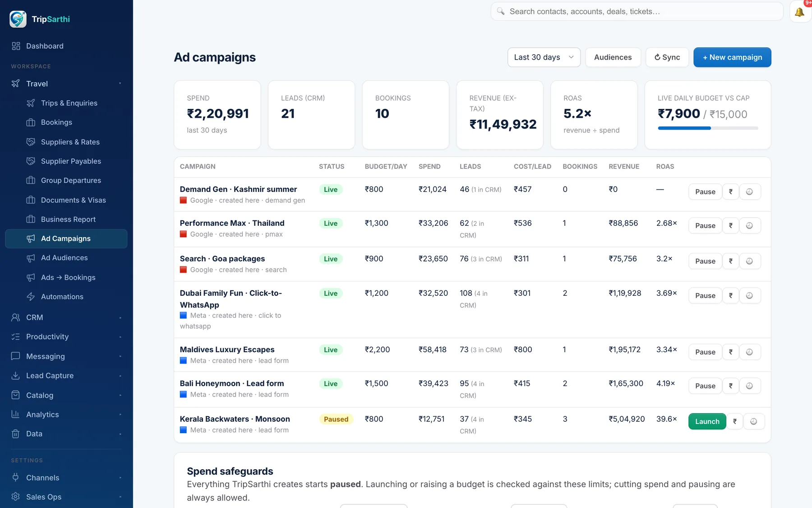The width and height of the screenshot is (812, 508).
Task: Click the clock icon for Kashmir summer
Action: point(749,191)
